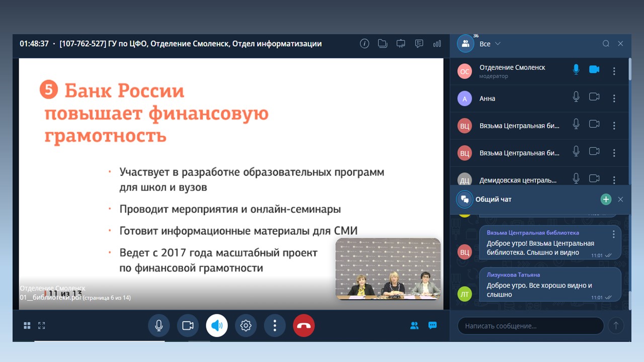Select participant Отделение Смоленск avatar 'ОС'

(x=464, y=71)
